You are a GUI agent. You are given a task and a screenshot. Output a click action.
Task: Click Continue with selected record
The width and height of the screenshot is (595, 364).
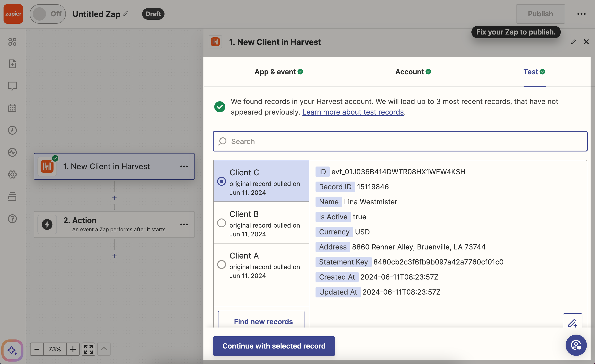pyautogui.click(x=274, y=346)
